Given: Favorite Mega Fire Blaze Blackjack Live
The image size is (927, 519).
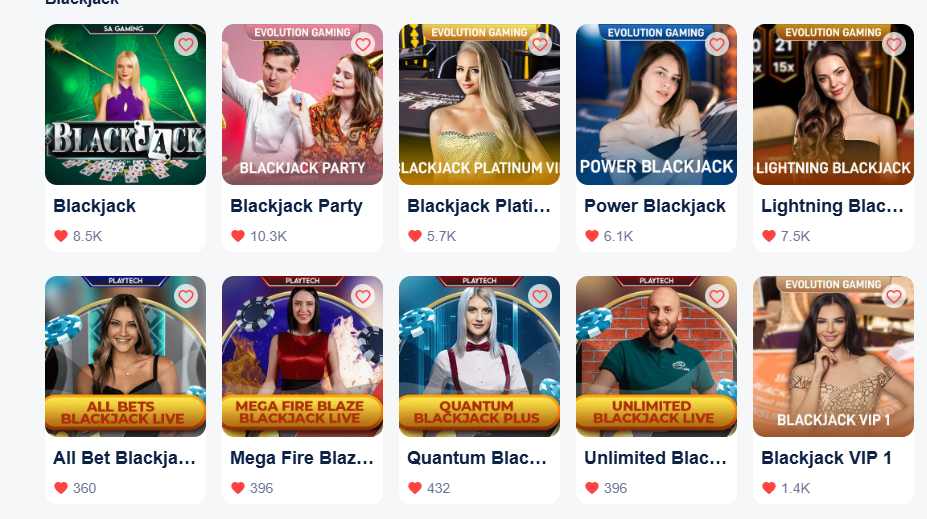Looking at the screenshot, I should click(363, 297).
